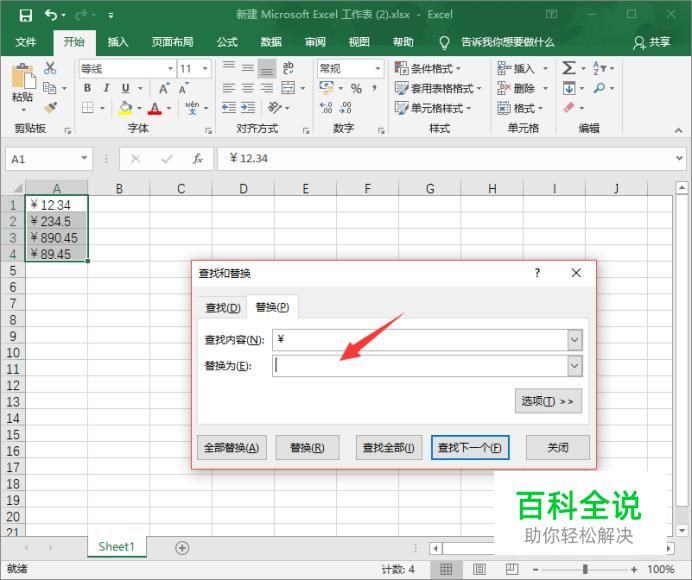Toggle Italic formatting
The image size is (692, 580).
tap(106, 88)
